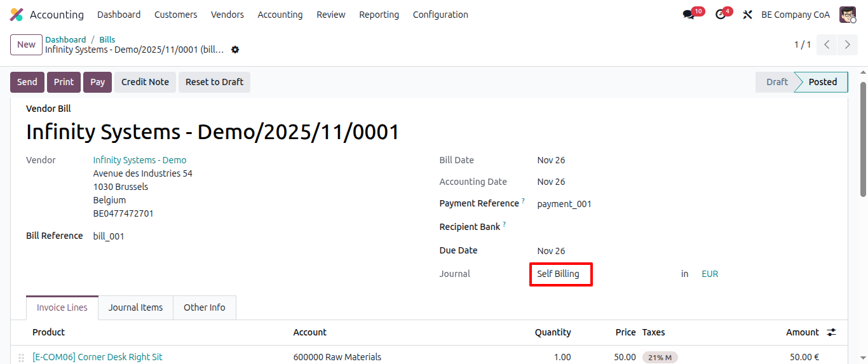The image size is (868, 364).
Task: Switch to the Other Info tab
Action: (x=205, y=307)
